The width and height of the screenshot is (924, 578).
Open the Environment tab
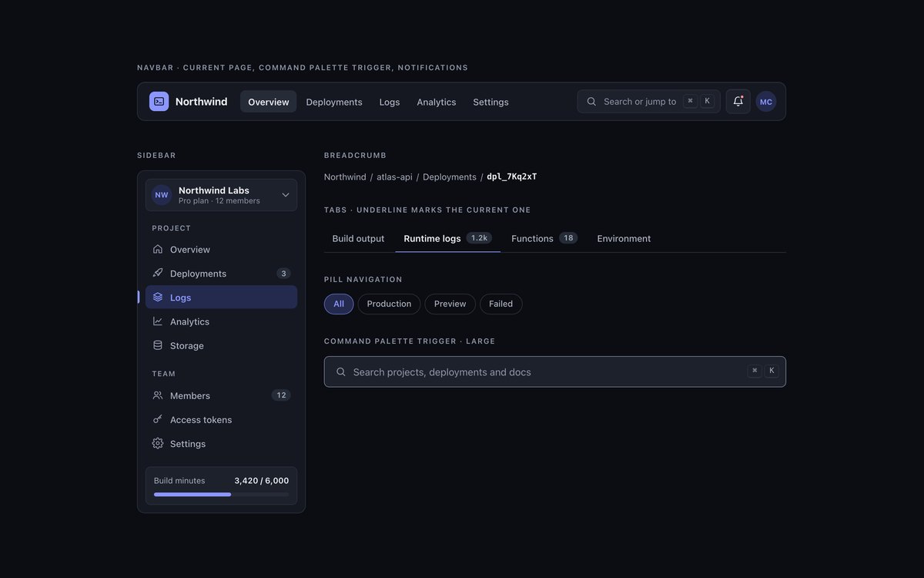[x=624, y=239]
